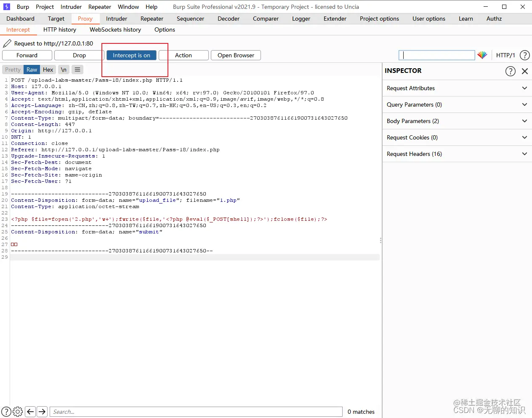Expand Query Parameters (0) section

457,104
